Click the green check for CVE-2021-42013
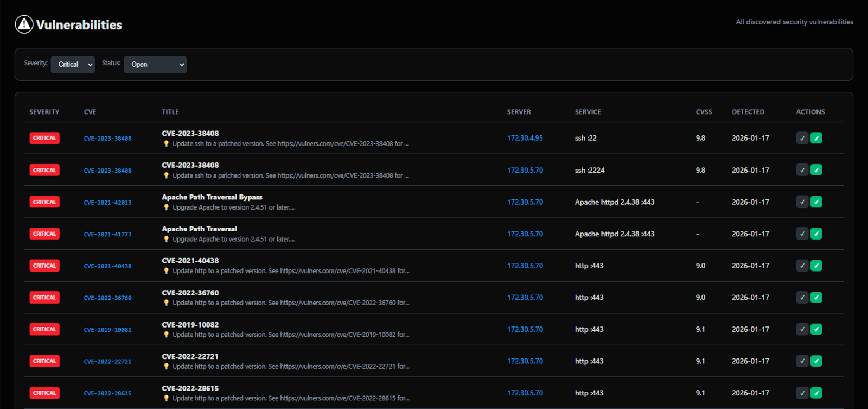The height and width of the screenshot is (409, 868). (x=816, y=202)
